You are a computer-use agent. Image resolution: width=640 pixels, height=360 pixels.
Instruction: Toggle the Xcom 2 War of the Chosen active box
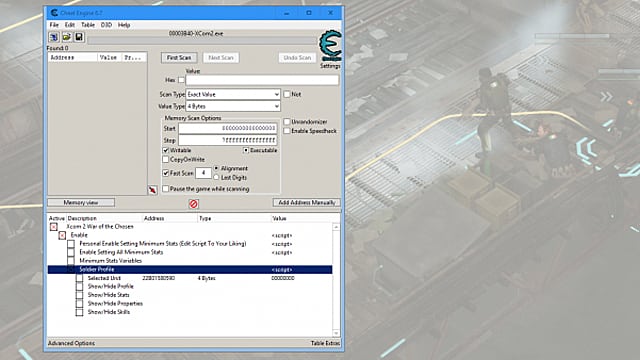click(x=53, y=227)
